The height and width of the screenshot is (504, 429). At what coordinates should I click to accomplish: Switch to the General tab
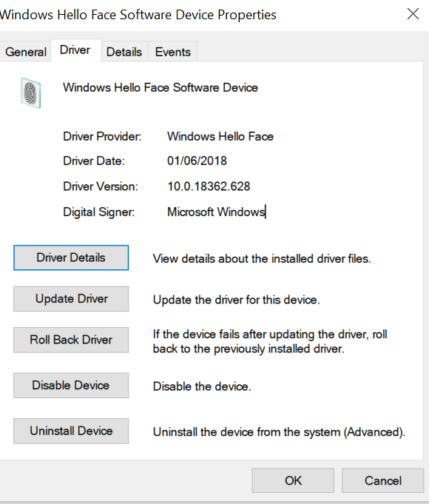pyautogui.click(x=26, y=52)
